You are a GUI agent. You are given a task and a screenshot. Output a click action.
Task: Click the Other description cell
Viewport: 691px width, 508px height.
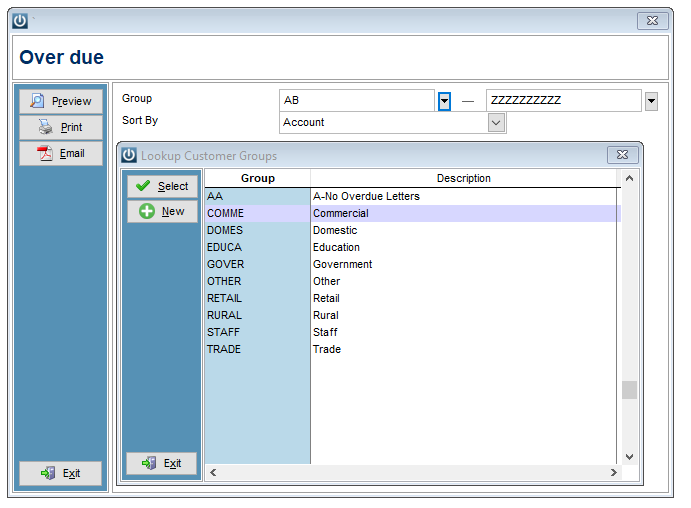point(465,282)
